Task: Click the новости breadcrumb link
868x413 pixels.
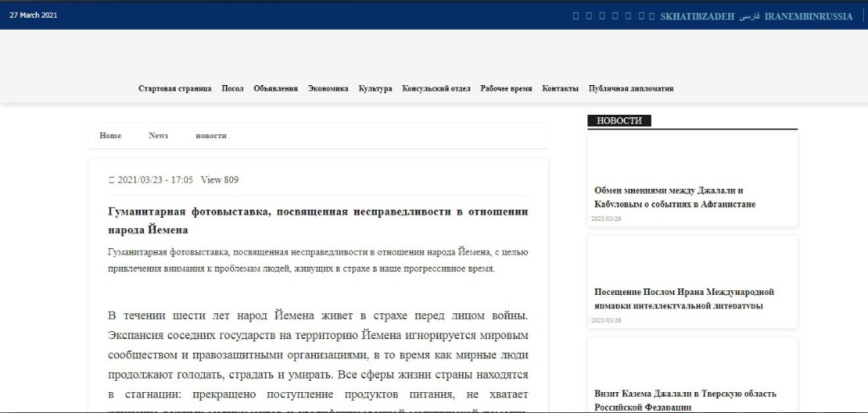Action: (x=211, y=136)
